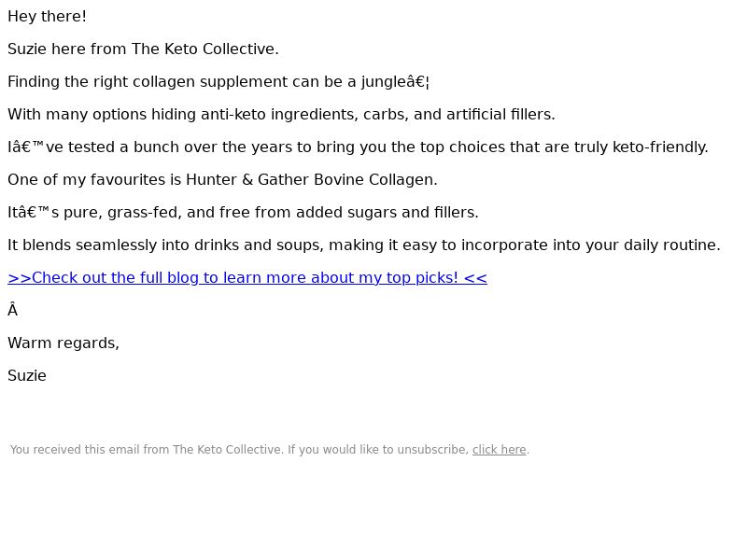This screenshot has height=560, width=747.
Task: Click the 'Suzie' signature at the bottom
Action: click(27, 376)
